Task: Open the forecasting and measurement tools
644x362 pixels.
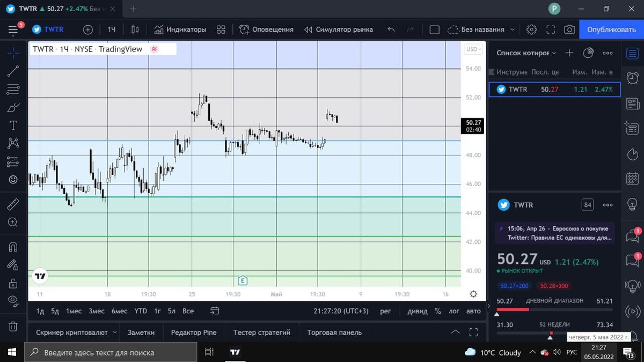Action: point(13,161)
